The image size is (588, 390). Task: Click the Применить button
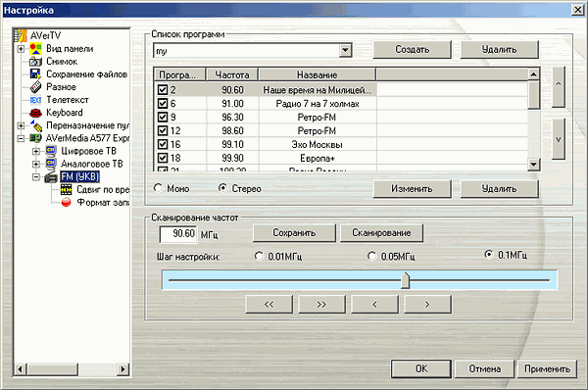[547, 369]
